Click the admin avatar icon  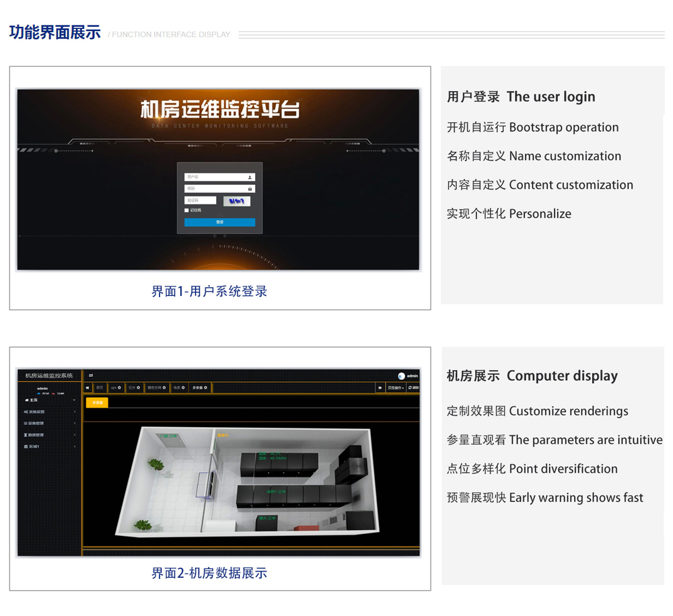coord(401,376)
